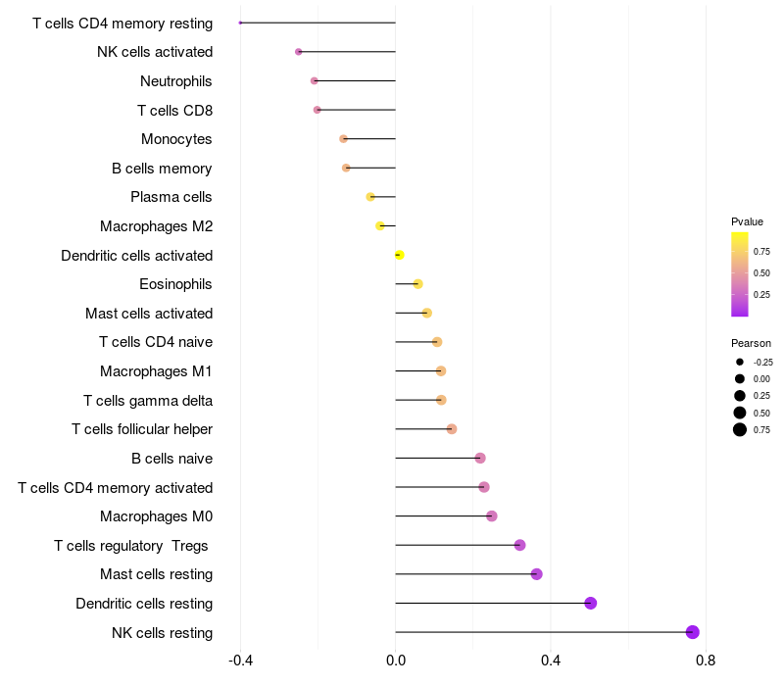Click the yellow Dendritic cells activated dot
Viewport: 784px width, 686px height.
(x=399, y=255)
